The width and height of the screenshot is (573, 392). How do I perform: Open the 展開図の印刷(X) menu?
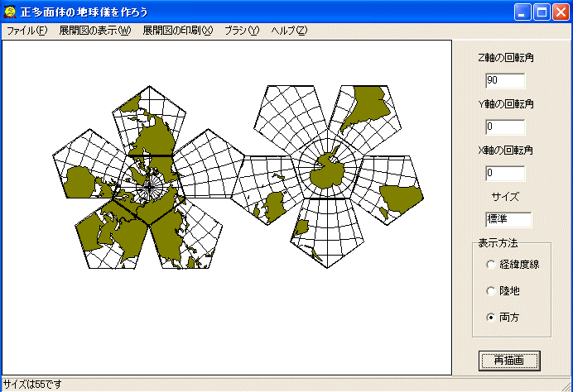point(177,31)
